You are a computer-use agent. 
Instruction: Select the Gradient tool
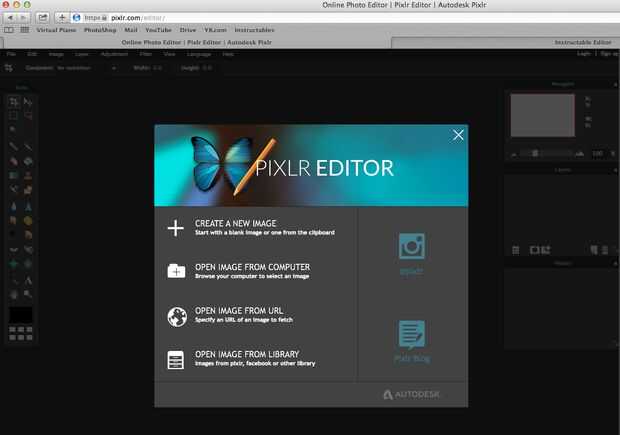click(x=14, y=175)
